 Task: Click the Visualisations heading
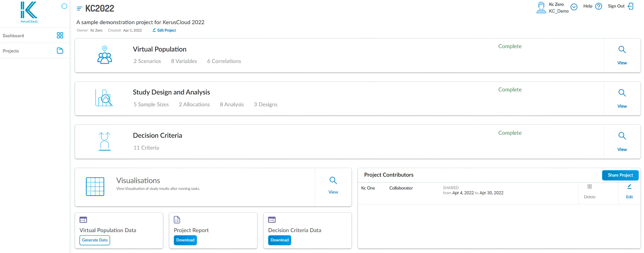[138, 181]
